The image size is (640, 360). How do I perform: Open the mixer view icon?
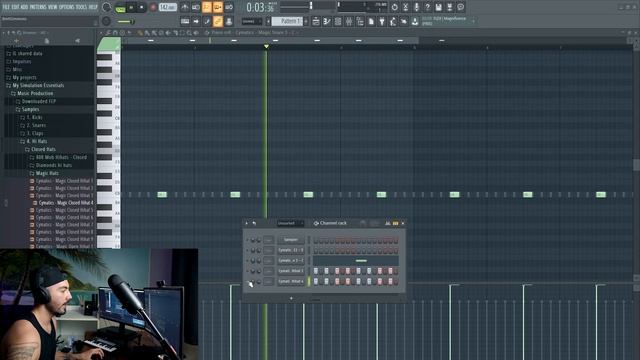click(x=349, y=21)
